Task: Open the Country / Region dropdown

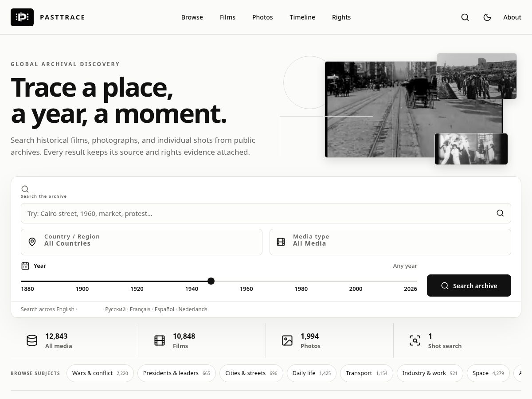Action: tap(141, 242)
